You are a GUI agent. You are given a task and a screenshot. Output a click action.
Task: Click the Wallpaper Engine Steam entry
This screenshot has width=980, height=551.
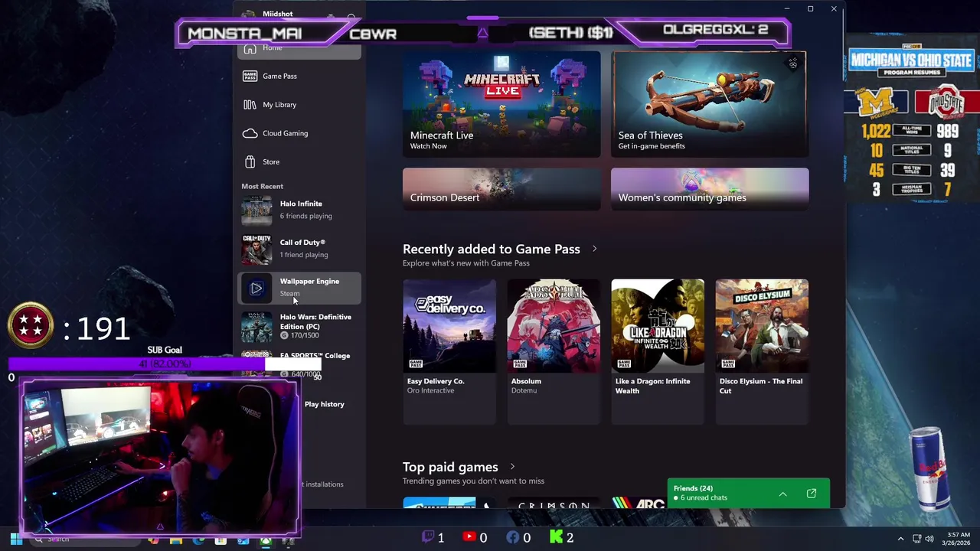pyautogui.click(x=299, y=288)
